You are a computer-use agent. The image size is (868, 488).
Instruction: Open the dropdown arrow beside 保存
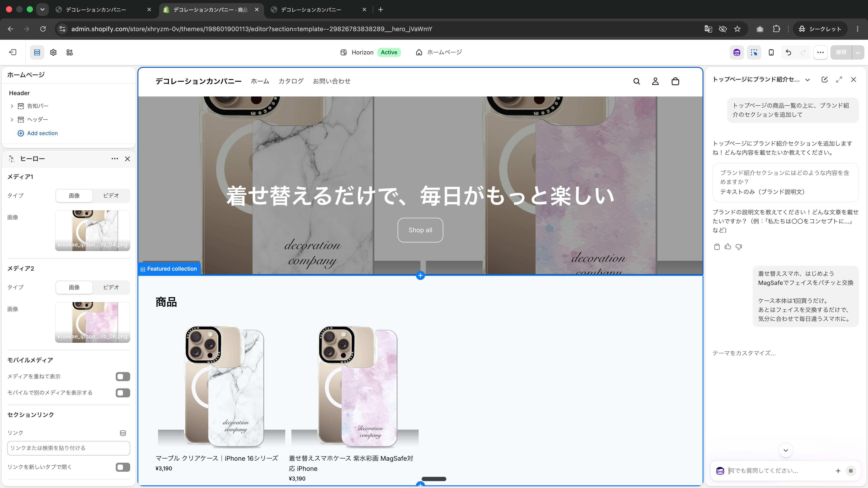pos(858,52)
